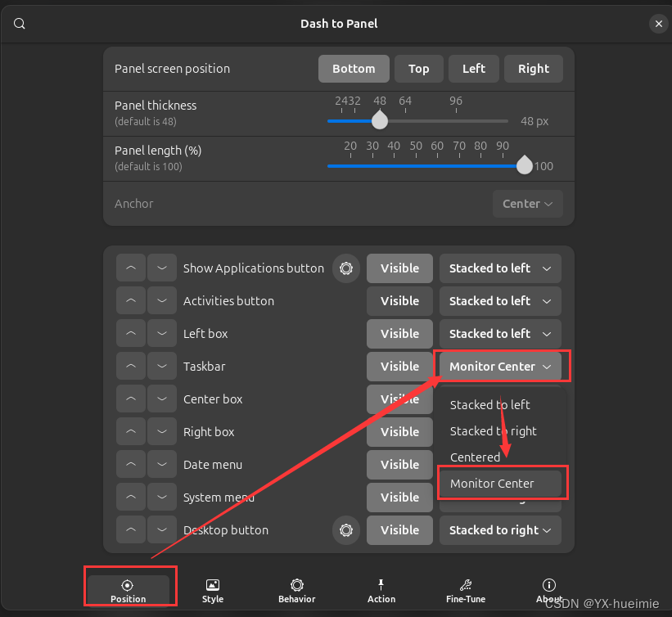Choose Monitor Center in popup menu

(500, 484)
